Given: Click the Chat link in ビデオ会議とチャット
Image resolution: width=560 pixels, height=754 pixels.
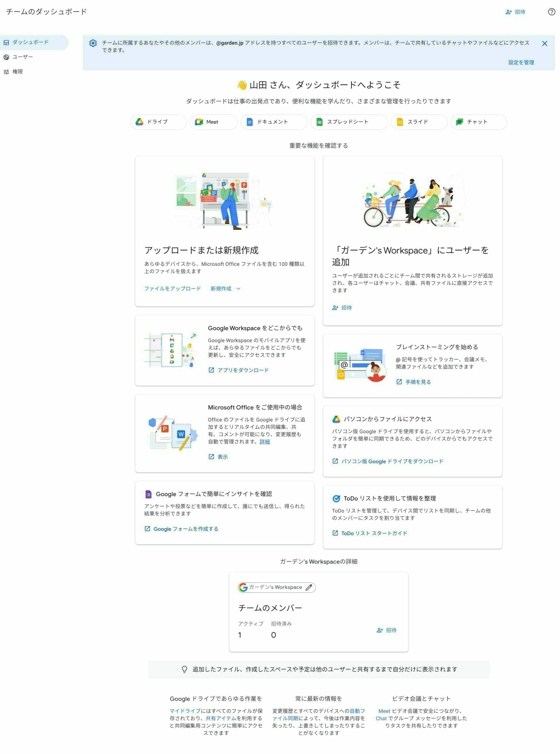Looking at the screenshot, I should [381, 718].
